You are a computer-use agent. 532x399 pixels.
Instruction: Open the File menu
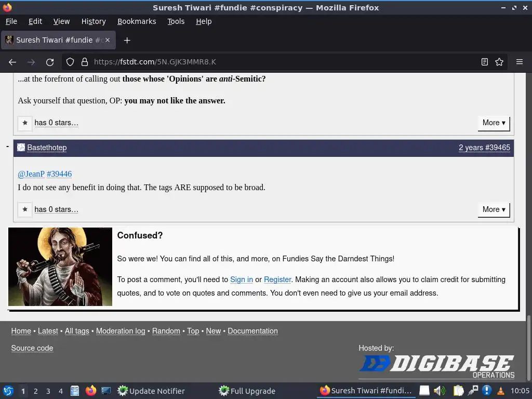click(x=11, y=21)
